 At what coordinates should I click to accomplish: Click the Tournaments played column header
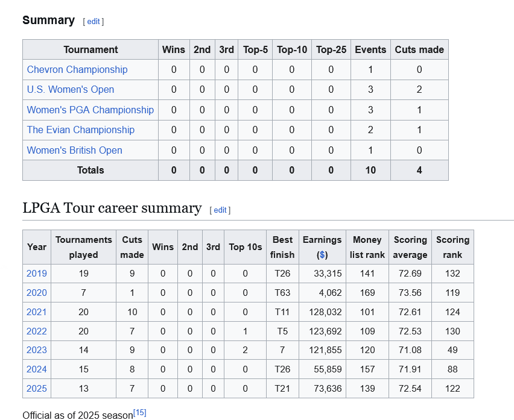click(84, 248)
